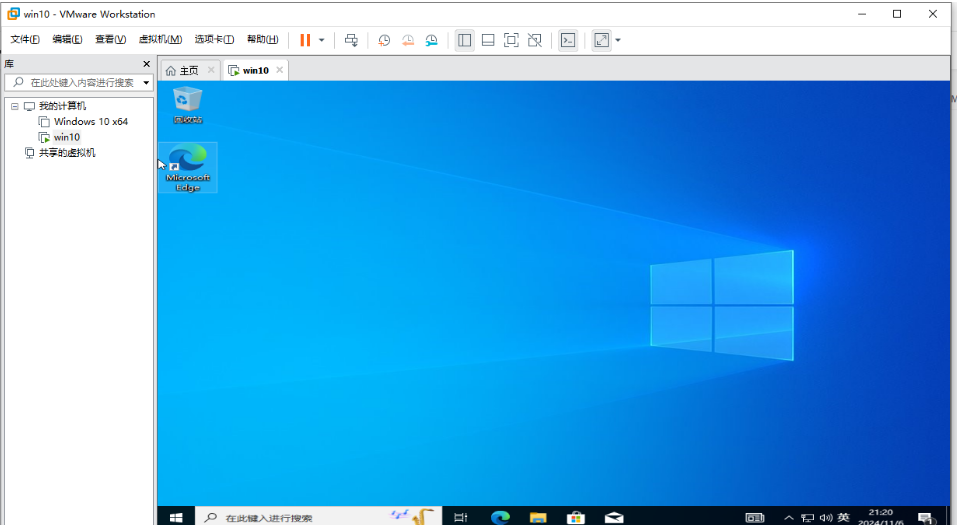Open Task View in guest taskbar

click(x=461, y=517)
